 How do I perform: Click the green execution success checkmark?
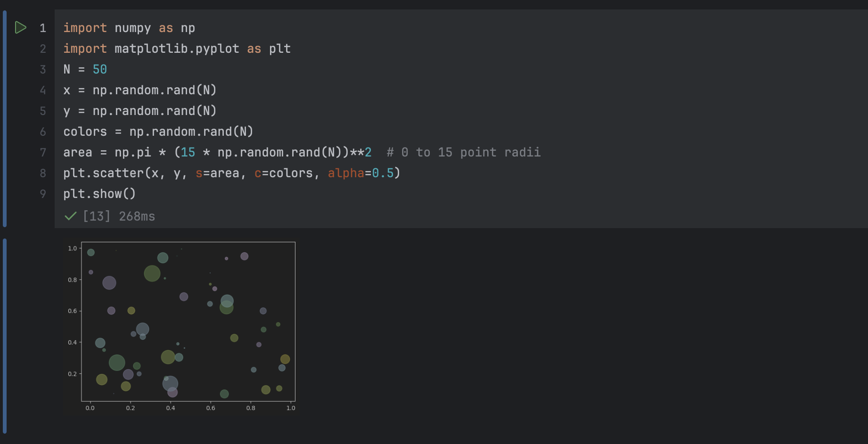click(70, 216)
